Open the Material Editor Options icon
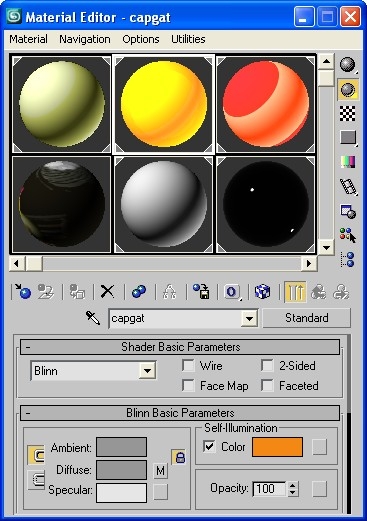This screenshot has height=521, width=367. pyautogui.click(x=348, y=211)
